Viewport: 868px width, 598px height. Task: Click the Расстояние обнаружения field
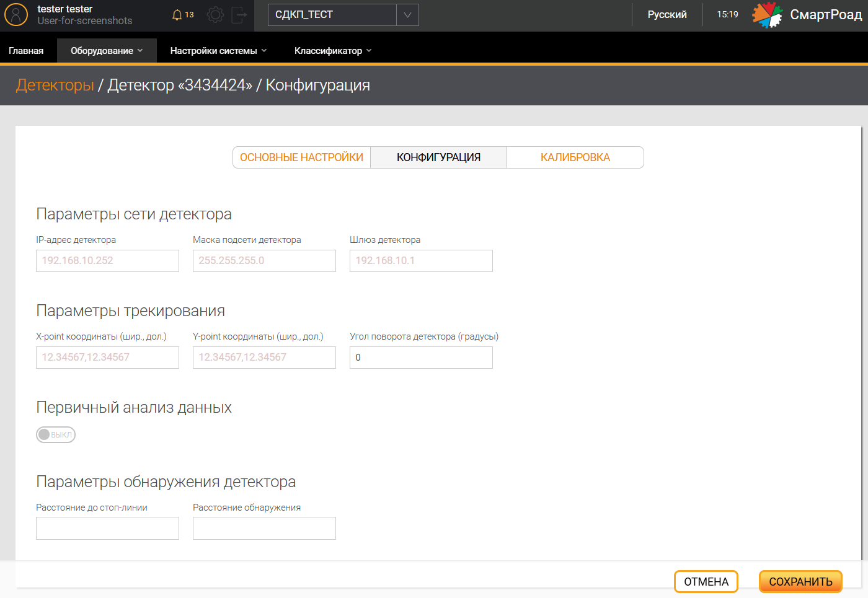pos(264,529)
